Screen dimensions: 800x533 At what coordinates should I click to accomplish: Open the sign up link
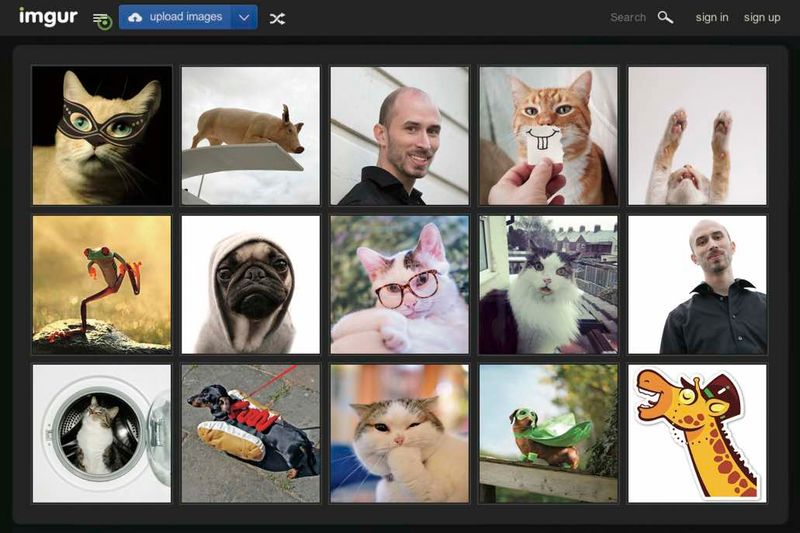(x=762, y=17)
